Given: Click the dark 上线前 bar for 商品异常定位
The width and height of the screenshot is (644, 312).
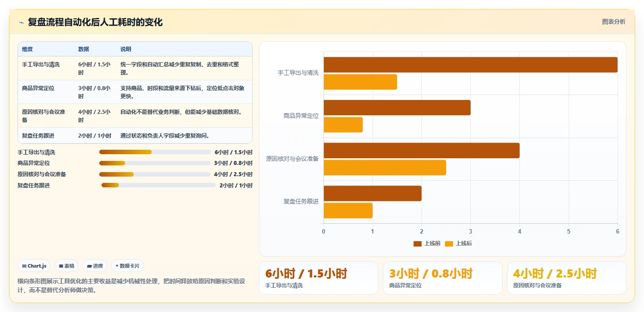Looking at the screenshot, I should tap(397, 108).
